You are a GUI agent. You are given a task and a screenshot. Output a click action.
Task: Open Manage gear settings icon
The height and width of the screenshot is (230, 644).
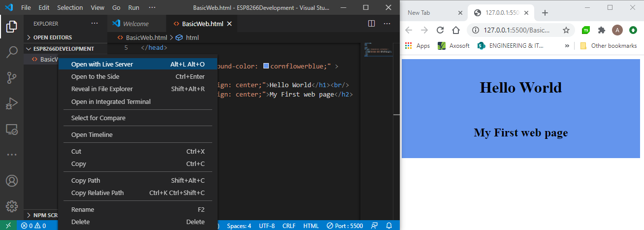coord(12,206)
